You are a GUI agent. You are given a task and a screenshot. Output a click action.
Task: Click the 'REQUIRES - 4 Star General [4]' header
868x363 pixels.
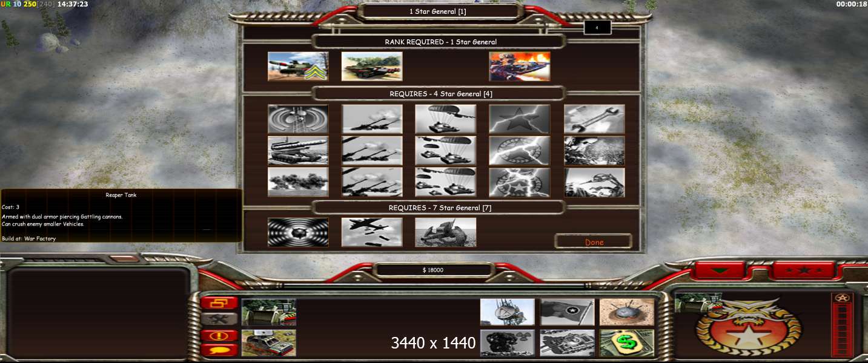[x=440, y=94]
